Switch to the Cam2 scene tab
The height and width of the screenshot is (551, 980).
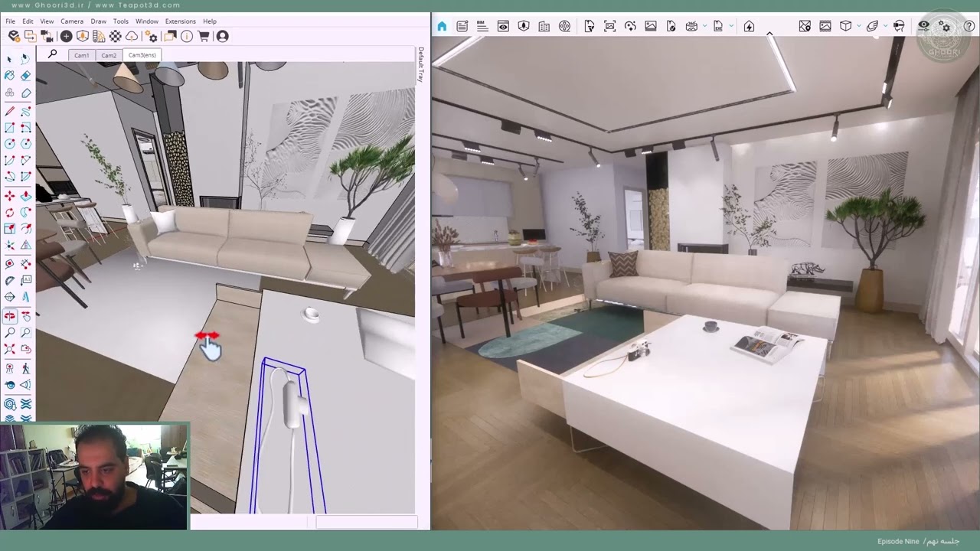(x=109, y=55)
